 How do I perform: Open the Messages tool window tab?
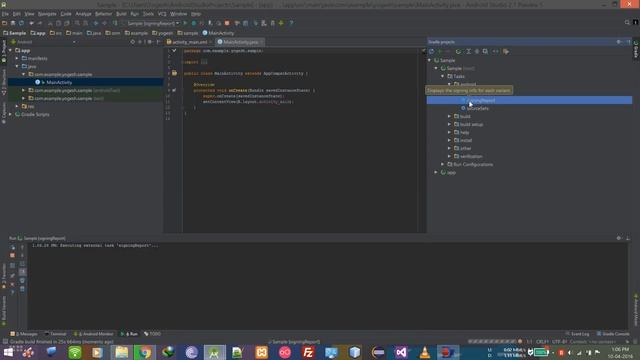(x=24, y=334)
